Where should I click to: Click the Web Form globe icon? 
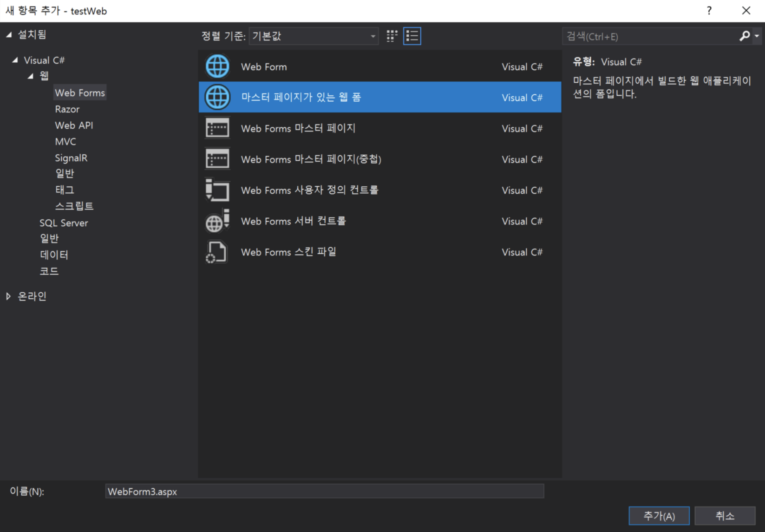(x=217, y=66)
